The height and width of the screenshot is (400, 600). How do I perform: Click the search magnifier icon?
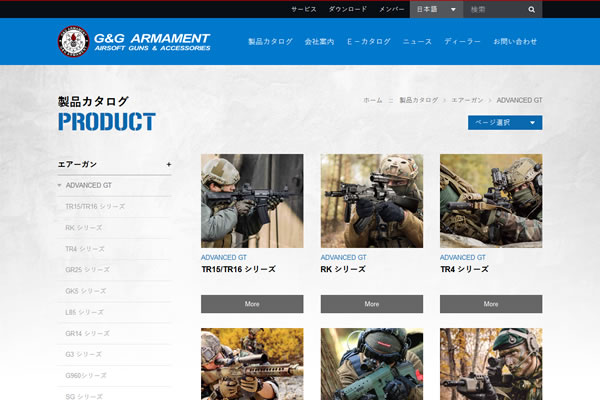pos(532,10)
